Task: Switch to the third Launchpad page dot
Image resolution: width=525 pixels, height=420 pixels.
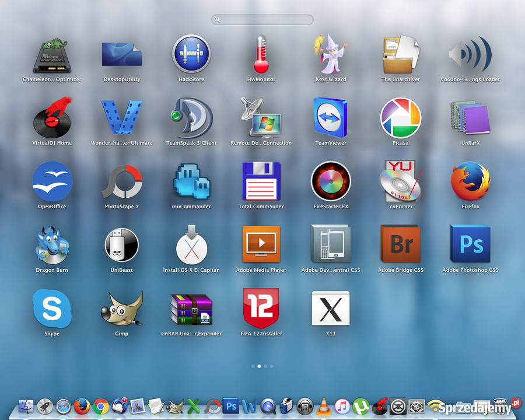Action: click(265, 366)
